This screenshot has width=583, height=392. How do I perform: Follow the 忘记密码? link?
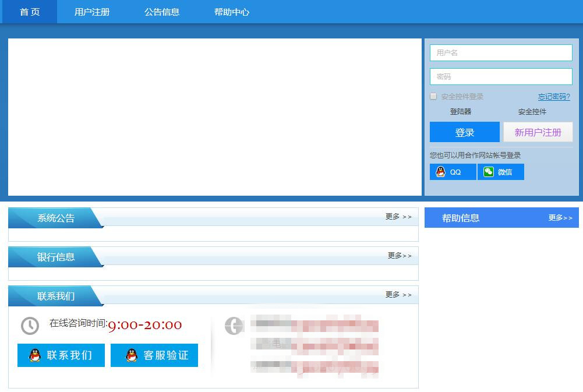554,97
